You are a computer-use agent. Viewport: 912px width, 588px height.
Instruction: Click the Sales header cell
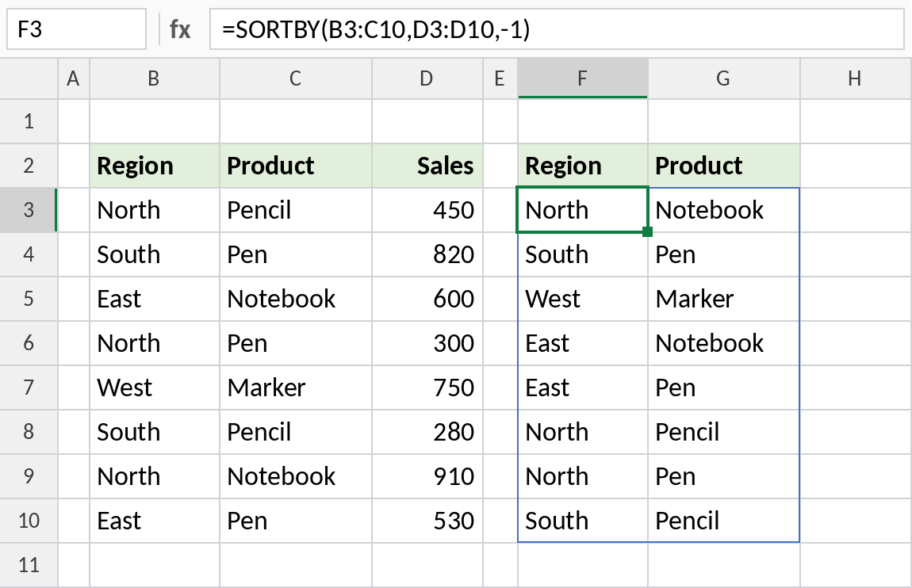point(427,166)
